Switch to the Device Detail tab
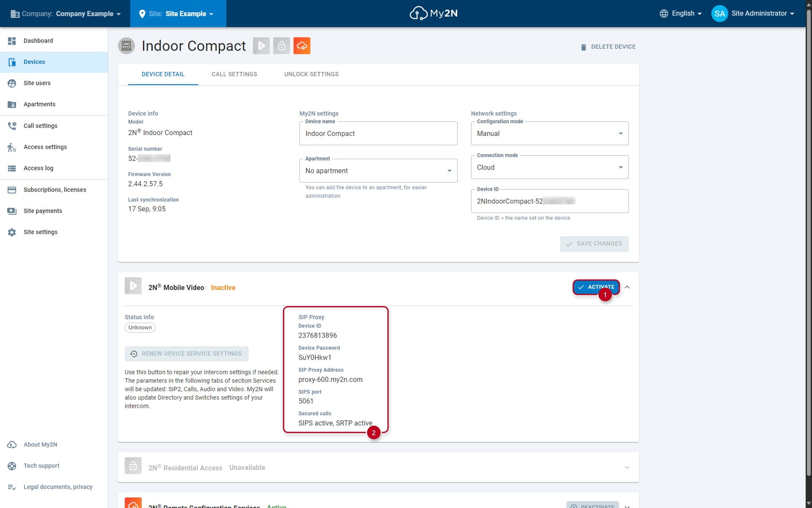 click(163, 74)
